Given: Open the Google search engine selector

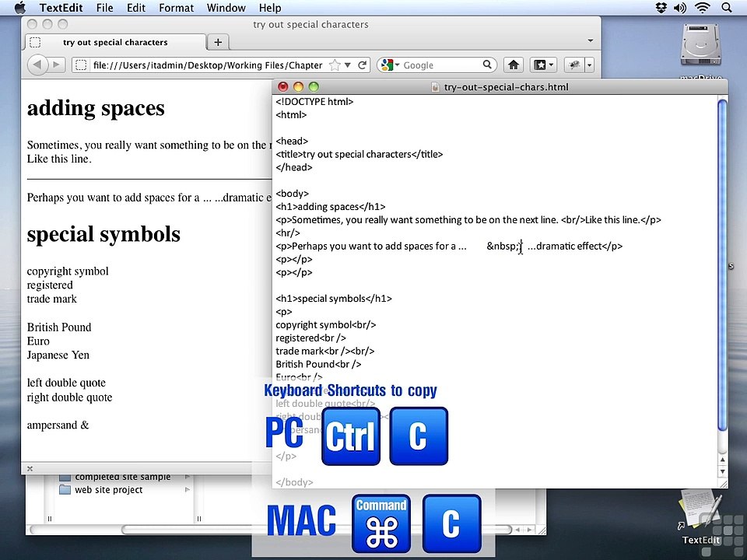Looking at the screenshot, I should (x=391, y=65).
